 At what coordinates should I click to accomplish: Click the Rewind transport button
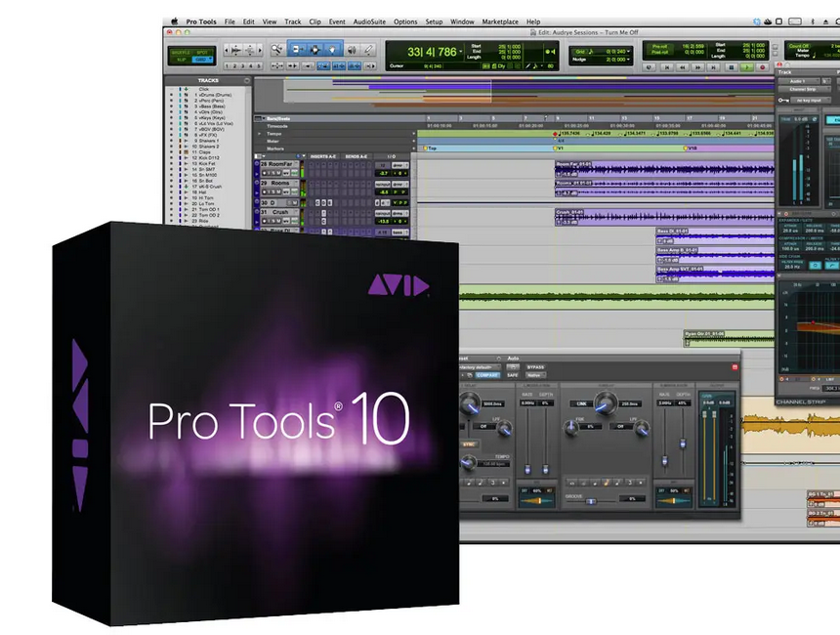click(x=683, y=67)
